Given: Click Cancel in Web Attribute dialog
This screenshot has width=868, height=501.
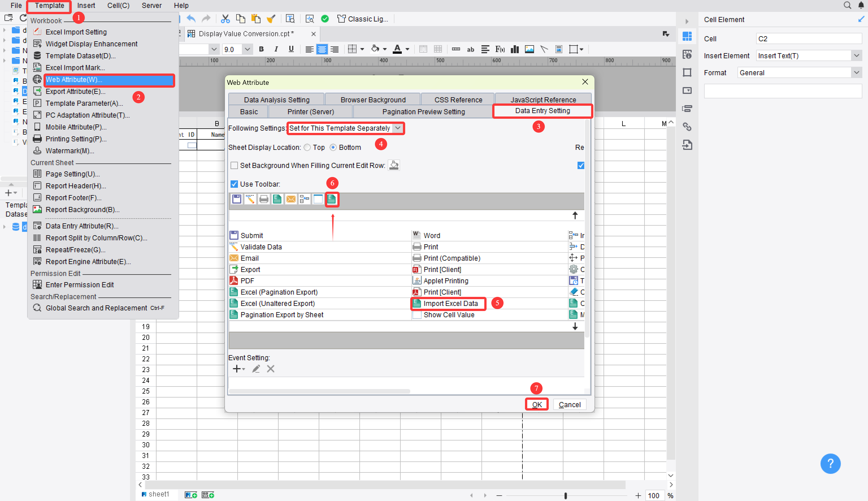Looking at the screenshot, I should (x=570, y=405).
